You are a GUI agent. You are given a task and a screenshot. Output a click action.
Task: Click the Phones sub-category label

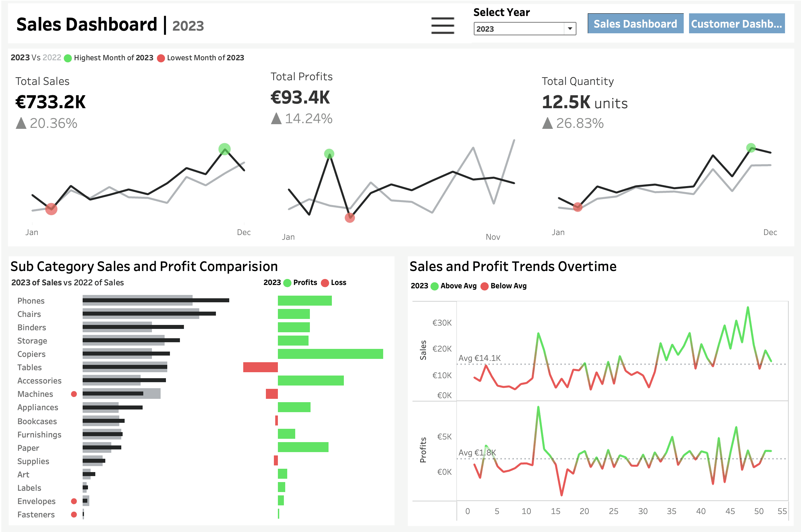pos(31,301)
